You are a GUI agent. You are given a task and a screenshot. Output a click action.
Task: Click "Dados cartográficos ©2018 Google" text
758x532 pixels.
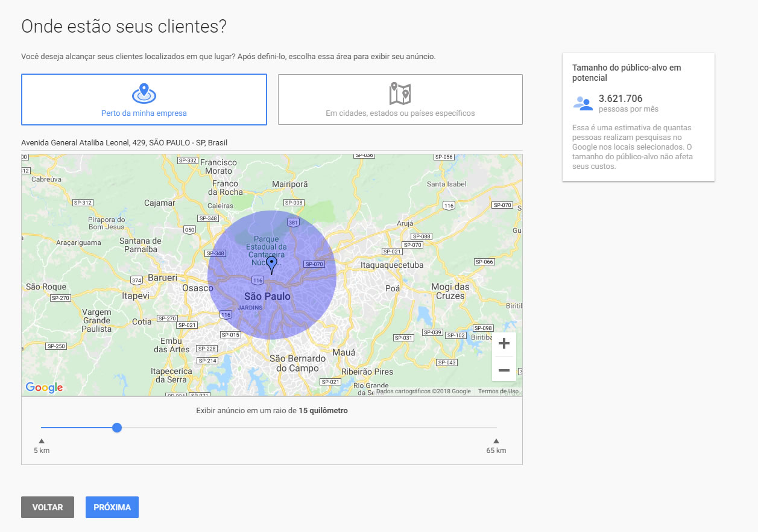[x=423, y=391]
